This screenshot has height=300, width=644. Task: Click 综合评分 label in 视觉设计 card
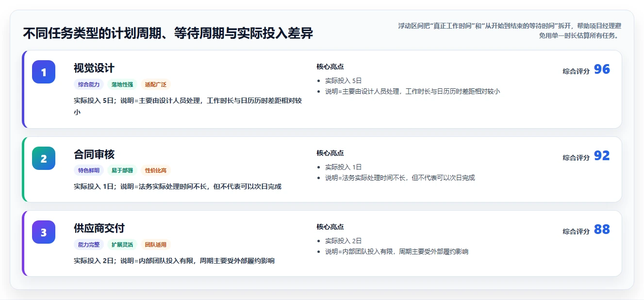(576, 71)
